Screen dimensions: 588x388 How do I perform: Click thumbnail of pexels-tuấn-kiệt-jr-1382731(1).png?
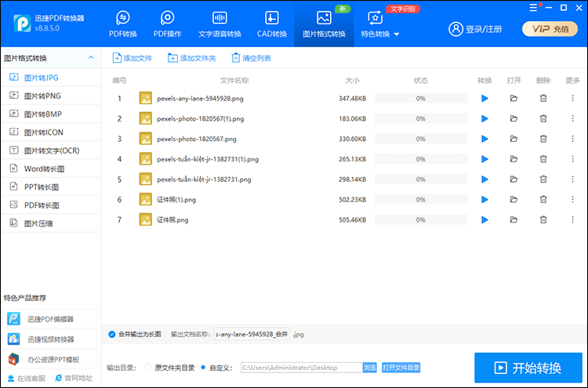pyautogui.click(x=146, y=159)
